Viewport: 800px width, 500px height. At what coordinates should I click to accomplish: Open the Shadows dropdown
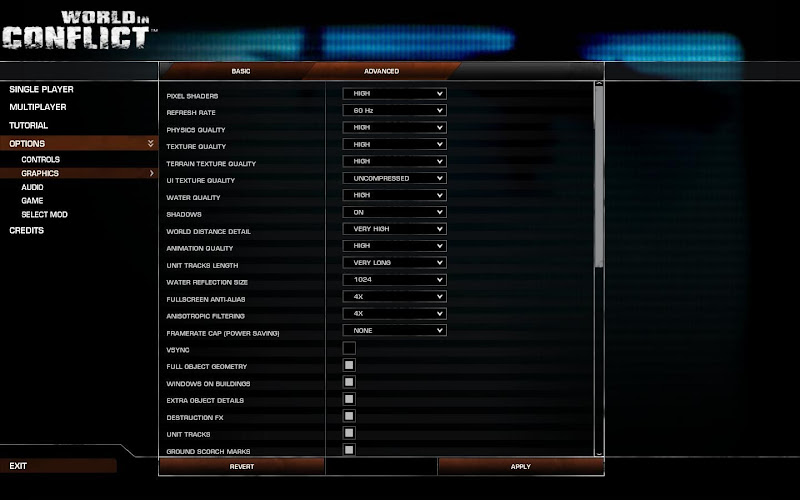click(x=394, y=212)
